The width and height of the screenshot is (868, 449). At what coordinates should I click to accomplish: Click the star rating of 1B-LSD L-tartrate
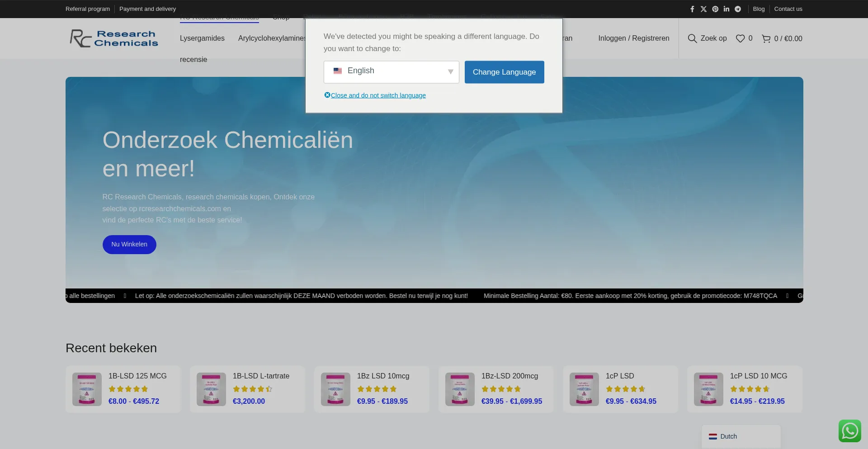point(253,389)
